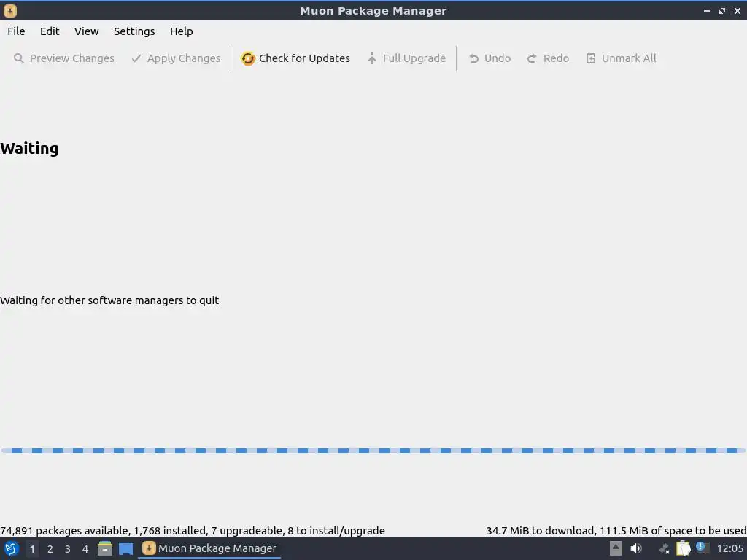Click the "Waiting" heading
Viewport: 747px width, 560px height.
click(x=29, y=149)
